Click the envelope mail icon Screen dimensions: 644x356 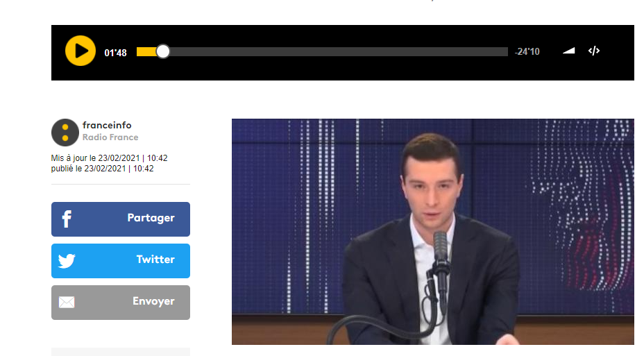(x=67, y=303)
